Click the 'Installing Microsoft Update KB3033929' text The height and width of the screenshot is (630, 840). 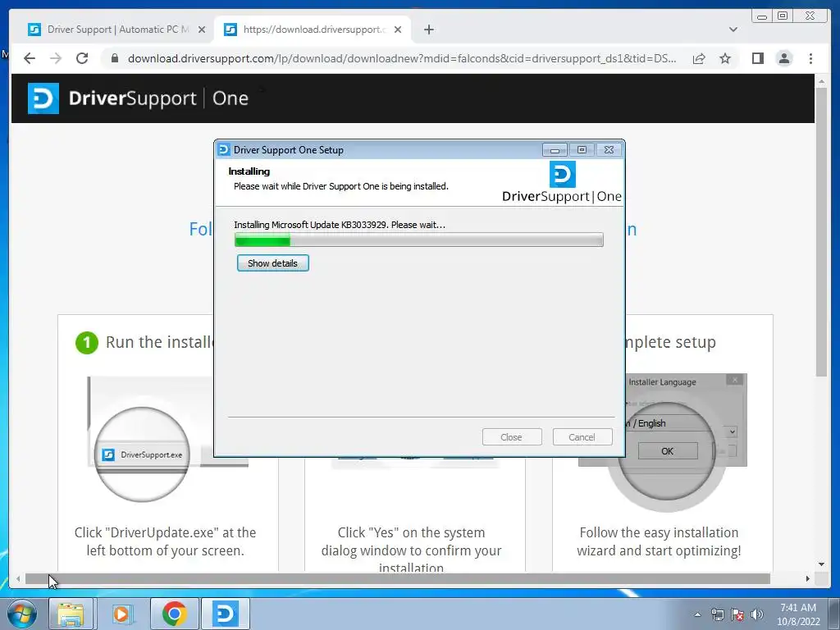point(340,225)
